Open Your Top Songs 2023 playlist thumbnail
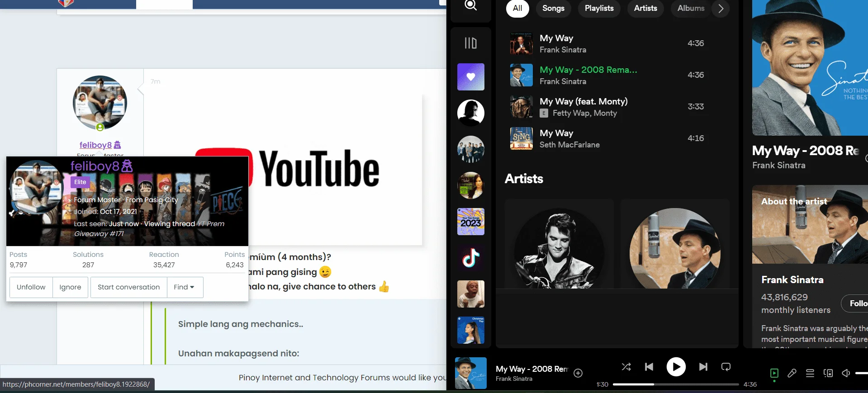 point(471,222)
